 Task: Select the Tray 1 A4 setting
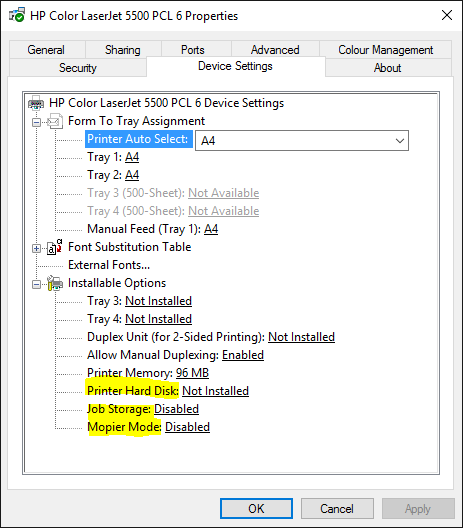pyautogui.click(x=132, y=157)
